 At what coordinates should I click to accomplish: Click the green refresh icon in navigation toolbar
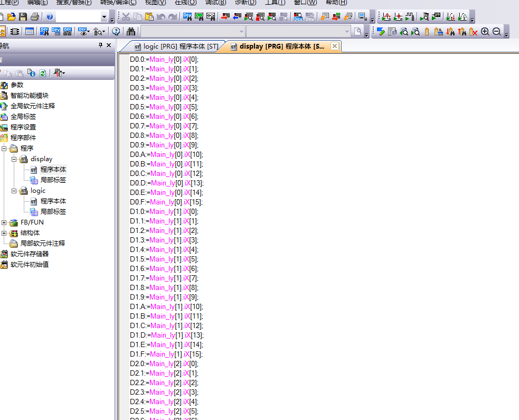(x=43, y=73)
